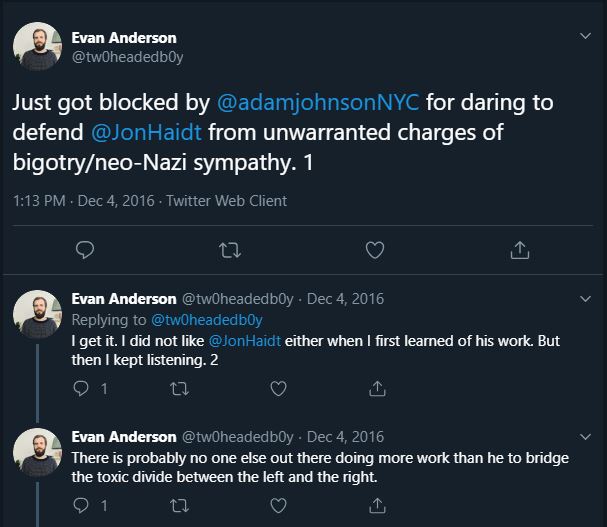Reply to the main blocked-by tweet
The height and width of the screenshot is (527, 607).
click(86, 250)
